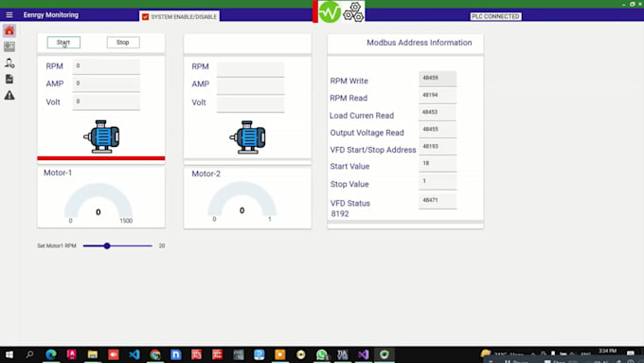Open the user settings sidebar icon
The height and width of the screenshot is (363, 644).
(9, 63)
